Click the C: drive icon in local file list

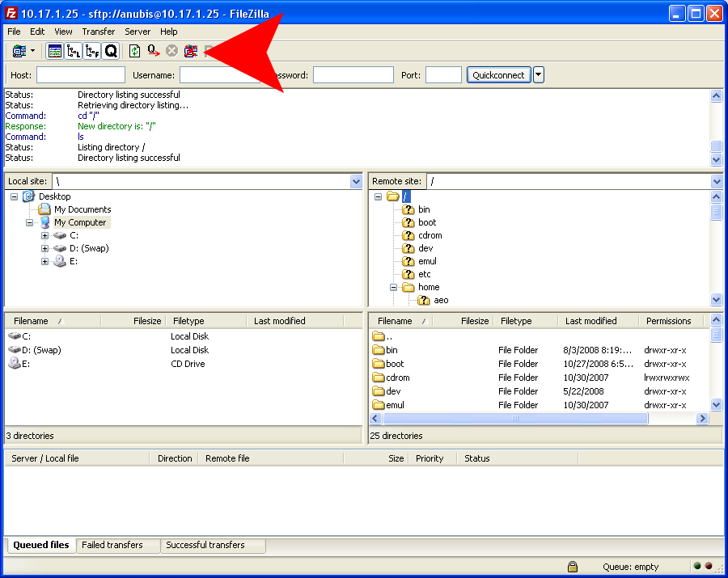15,335
